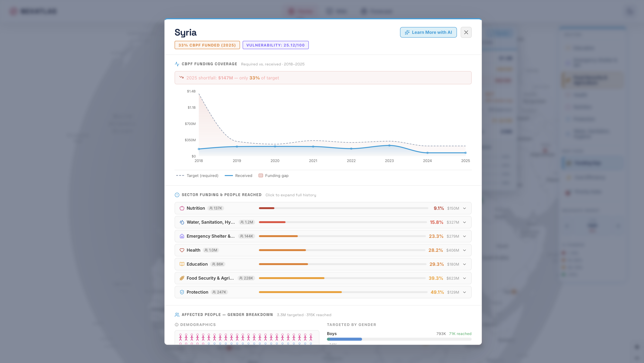Toggle the Funding gap legend item
Image resolution: width=644 pixels, height=363 pixels.
pos(273,176)
